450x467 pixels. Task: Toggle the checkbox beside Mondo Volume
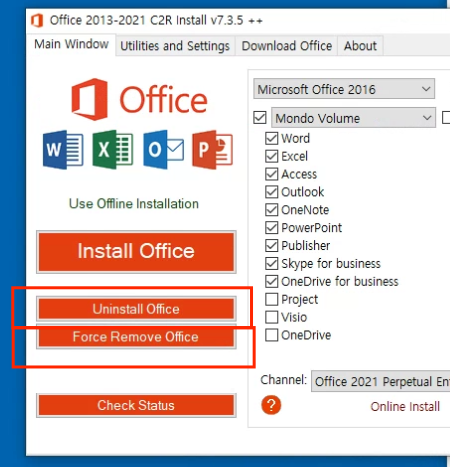coord(260,118)
